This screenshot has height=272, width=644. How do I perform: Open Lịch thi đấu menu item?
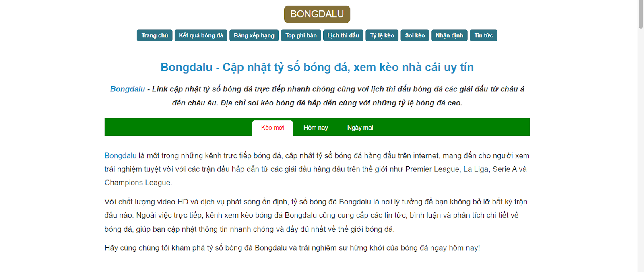pos(343,35)
